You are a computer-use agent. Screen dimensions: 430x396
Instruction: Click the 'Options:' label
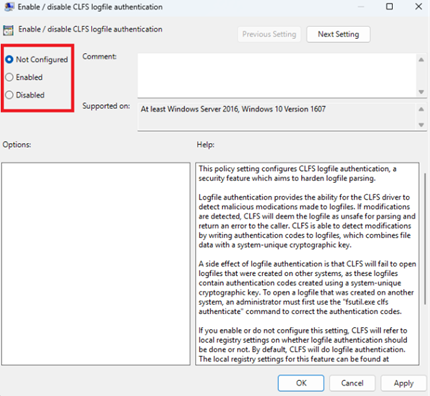pyautogui.click(x=17, y=145)
